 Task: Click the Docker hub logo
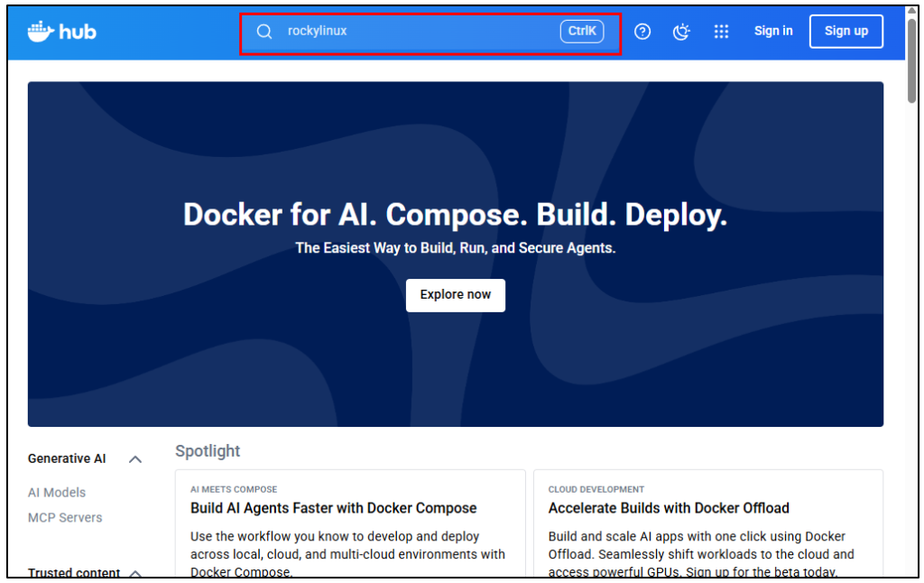coord(61,32)
